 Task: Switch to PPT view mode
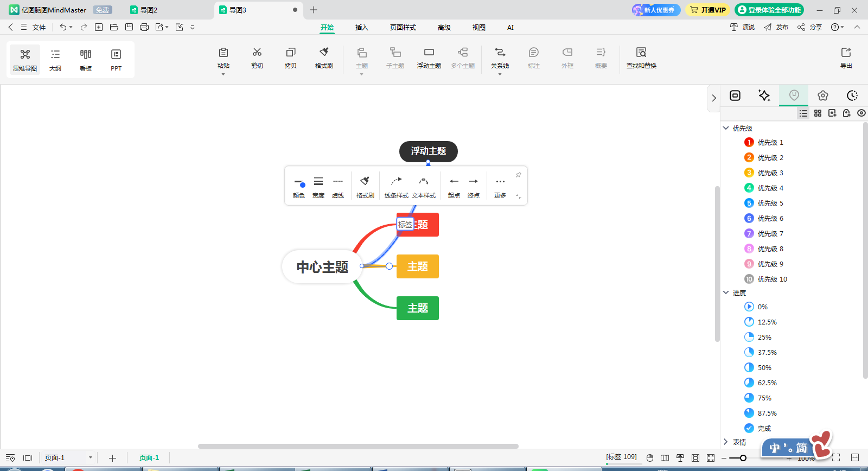(x=116, y=60)
